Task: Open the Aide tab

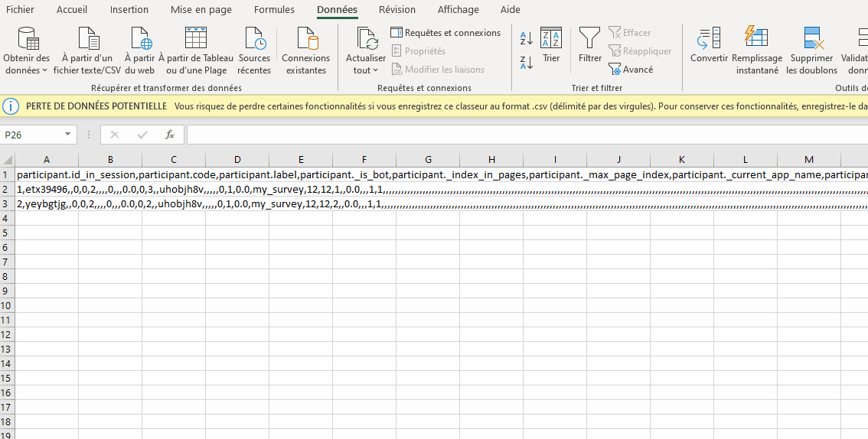Action: pyautogui.click(x=510, y=9)
